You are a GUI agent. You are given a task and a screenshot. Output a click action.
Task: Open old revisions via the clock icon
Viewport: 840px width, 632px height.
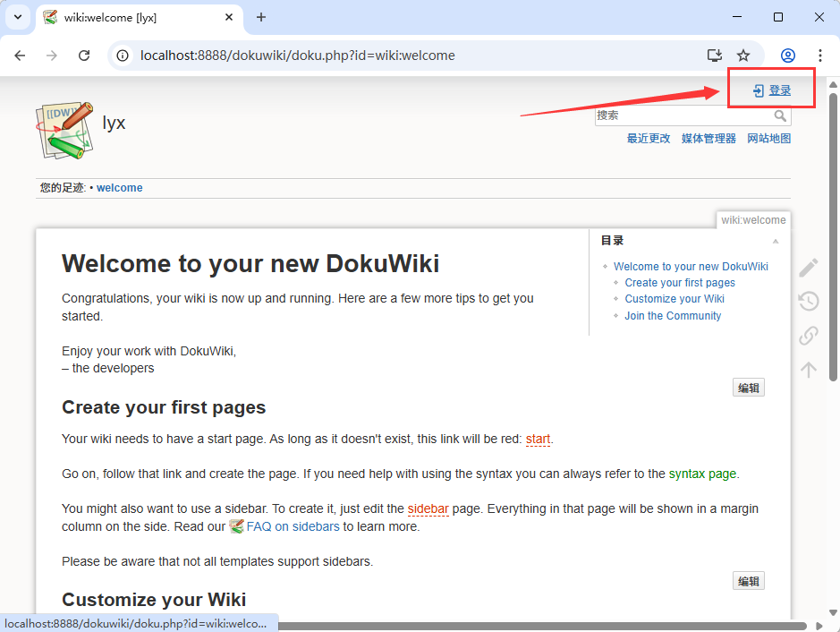pyautogui.click(x=808, y=301)
